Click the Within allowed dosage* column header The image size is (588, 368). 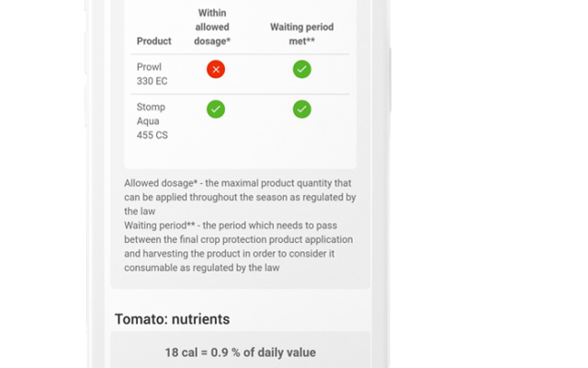212,27
